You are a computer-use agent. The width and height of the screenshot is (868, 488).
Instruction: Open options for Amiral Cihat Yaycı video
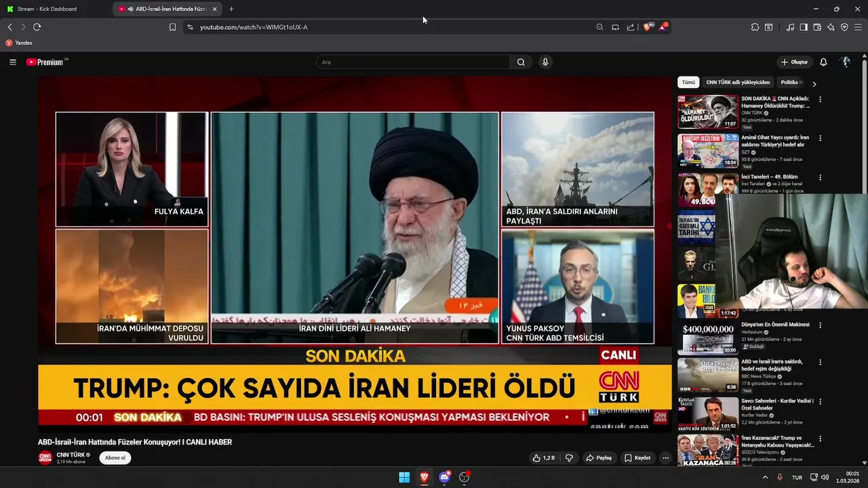pyautogui.click(x=820, y=138)
